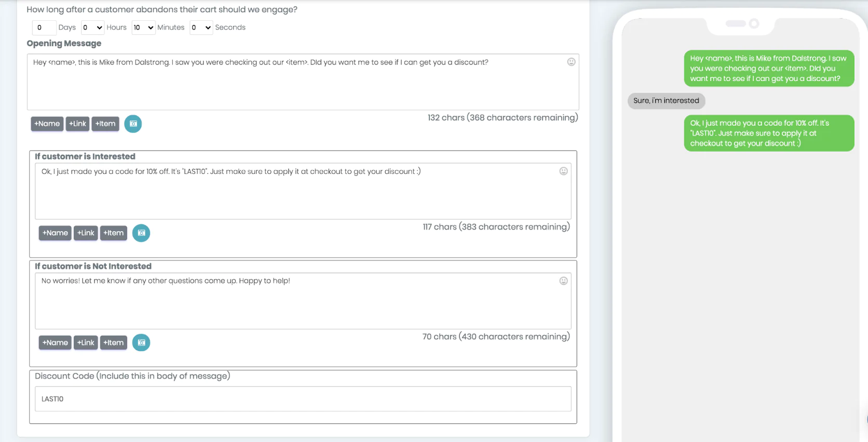Image resolution: width=868 pixels, height=442 pixels.
Task: Open emoji picker in customer Interested message
Action: [x=563, y=171]
